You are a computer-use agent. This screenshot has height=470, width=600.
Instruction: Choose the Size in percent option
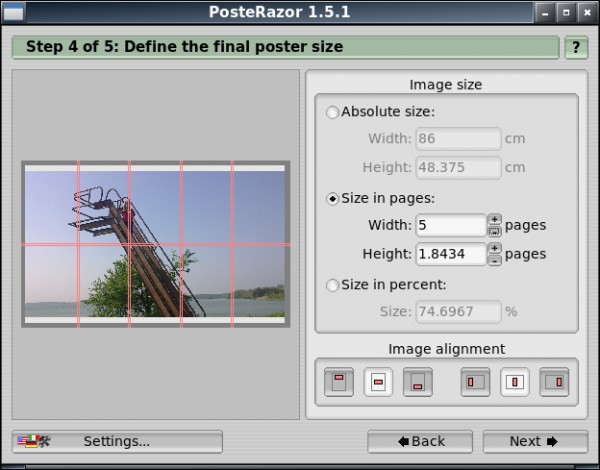[332, 285]
